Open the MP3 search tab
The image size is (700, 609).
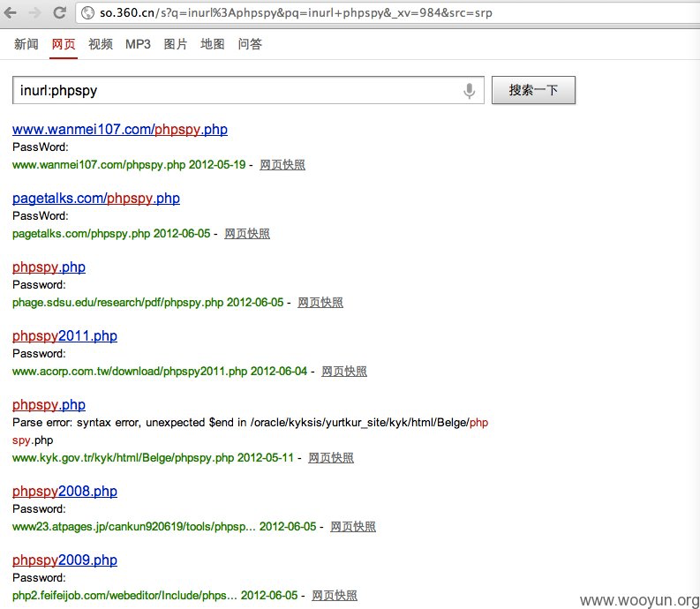tap(138, 44)
